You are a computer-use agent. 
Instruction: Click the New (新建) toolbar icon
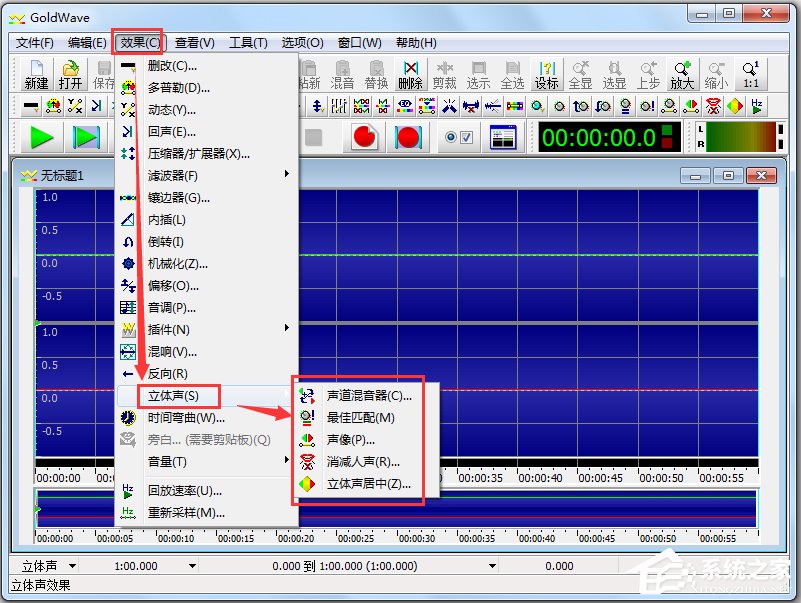tap(36, 74)
